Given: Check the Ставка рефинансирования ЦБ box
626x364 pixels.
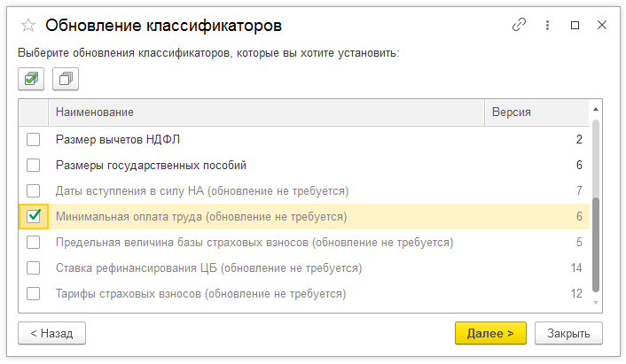Looking at the screenshot, I should 34,267.
